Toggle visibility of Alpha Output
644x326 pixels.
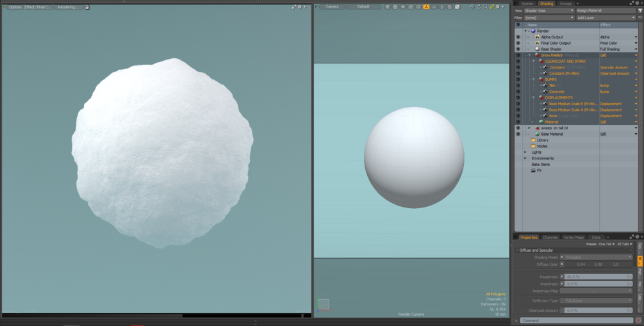pyautogui.click(x=518, y=37)
